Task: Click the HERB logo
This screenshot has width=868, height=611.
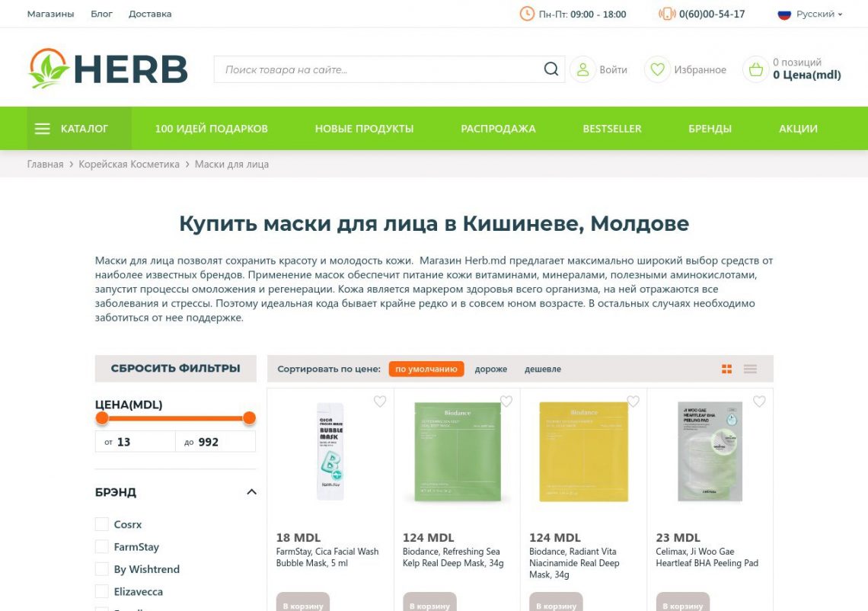Action: coord(108,69)
